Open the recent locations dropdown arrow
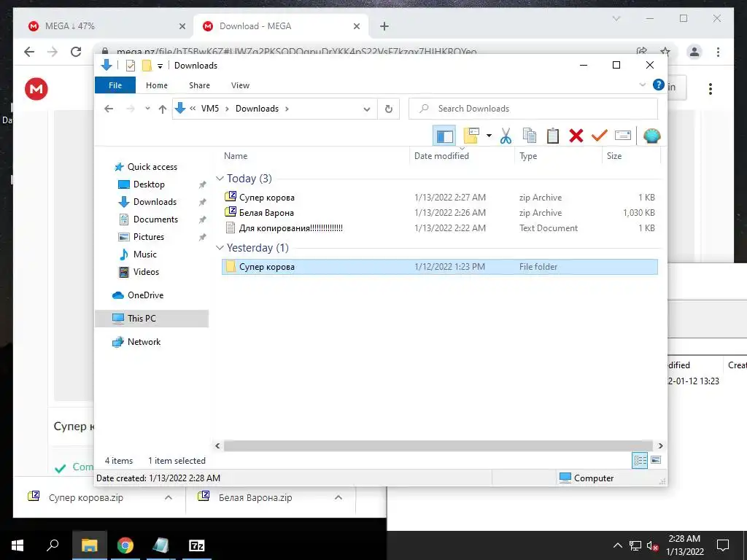This screenshot has width=747, height=560. click(x=147, y=109)
